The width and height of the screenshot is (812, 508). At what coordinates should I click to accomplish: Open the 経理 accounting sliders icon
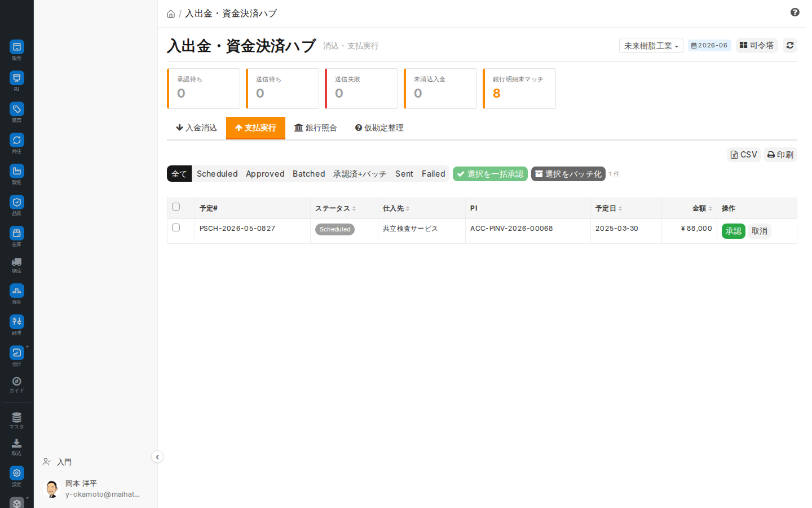(x=17, y=322)
